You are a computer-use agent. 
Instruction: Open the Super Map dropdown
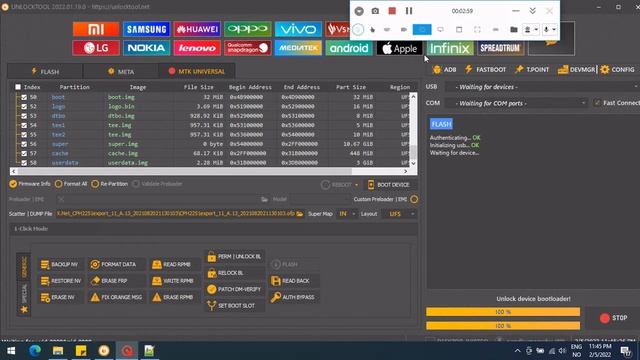point(346,214)
